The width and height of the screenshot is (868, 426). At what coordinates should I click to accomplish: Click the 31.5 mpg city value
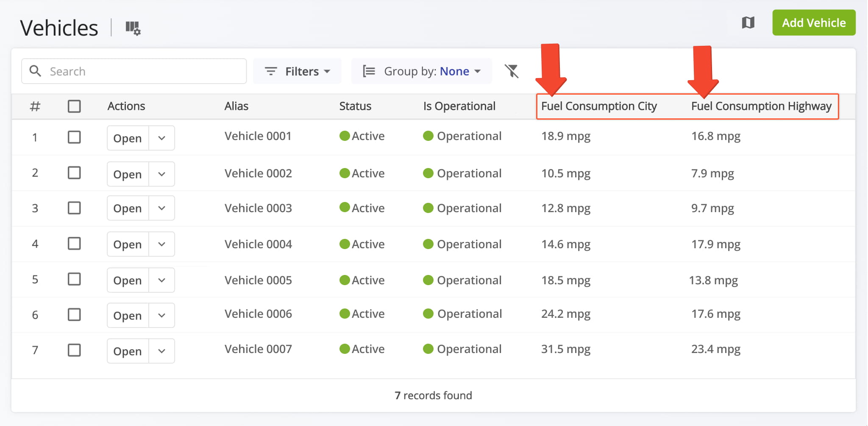click(566, 349)
